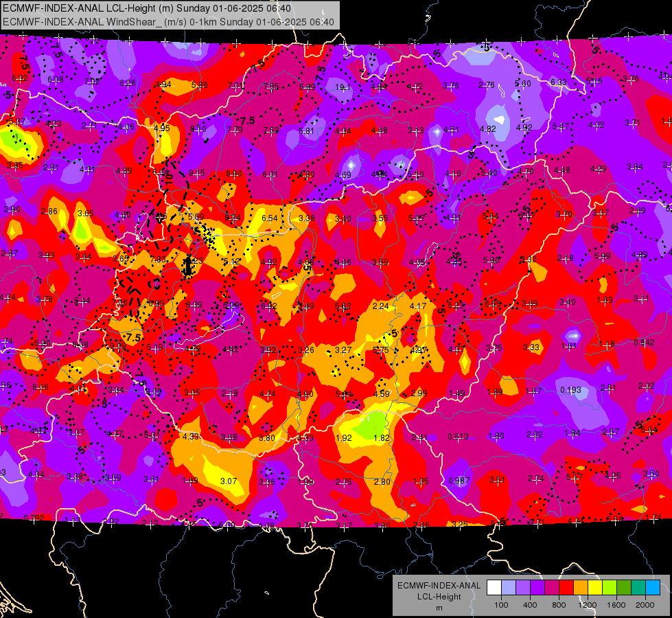Click the wind shear value 1.63
The width and height of the screenshot is (672, 618).
[x=604, y=300]
